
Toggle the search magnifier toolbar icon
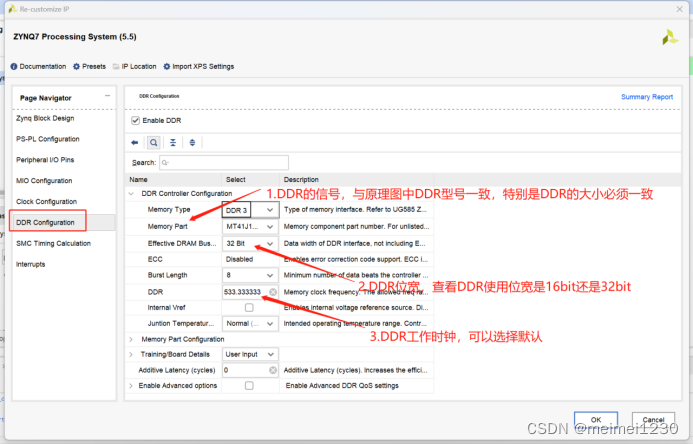153,143
